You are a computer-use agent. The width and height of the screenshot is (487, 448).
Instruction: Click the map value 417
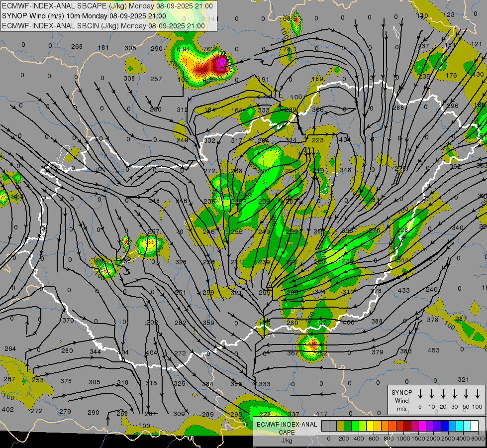(x=321, y=414)
